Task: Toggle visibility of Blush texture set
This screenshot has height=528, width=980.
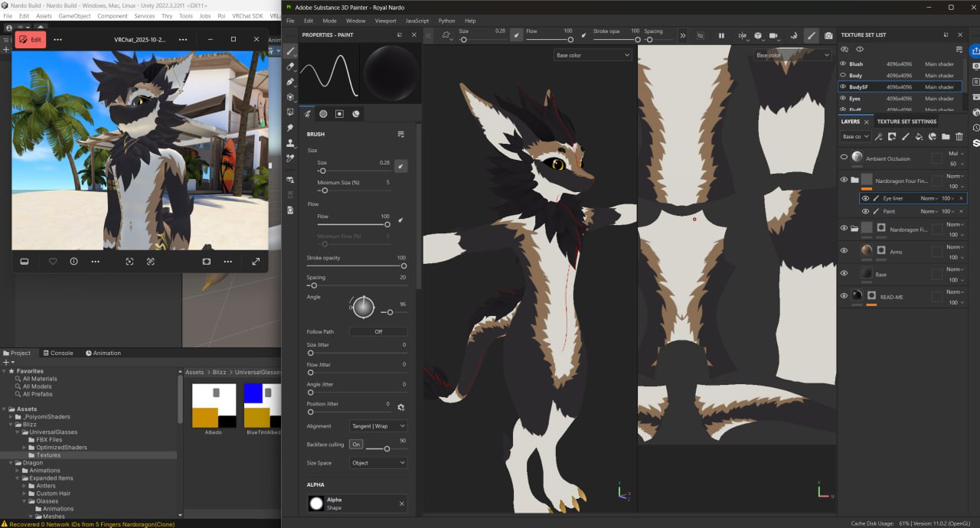Action: [x=843, y=64]
